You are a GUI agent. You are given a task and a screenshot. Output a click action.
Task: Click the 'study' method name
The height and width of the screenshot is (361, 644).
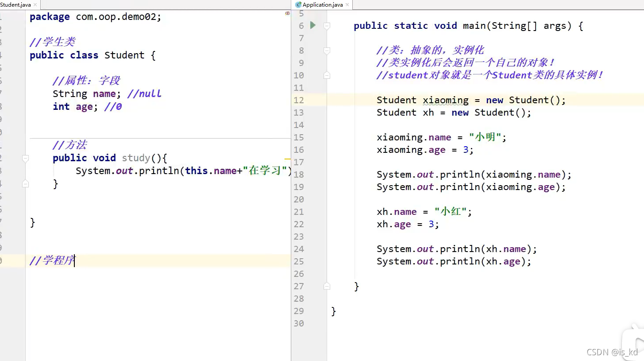point(136,158)
